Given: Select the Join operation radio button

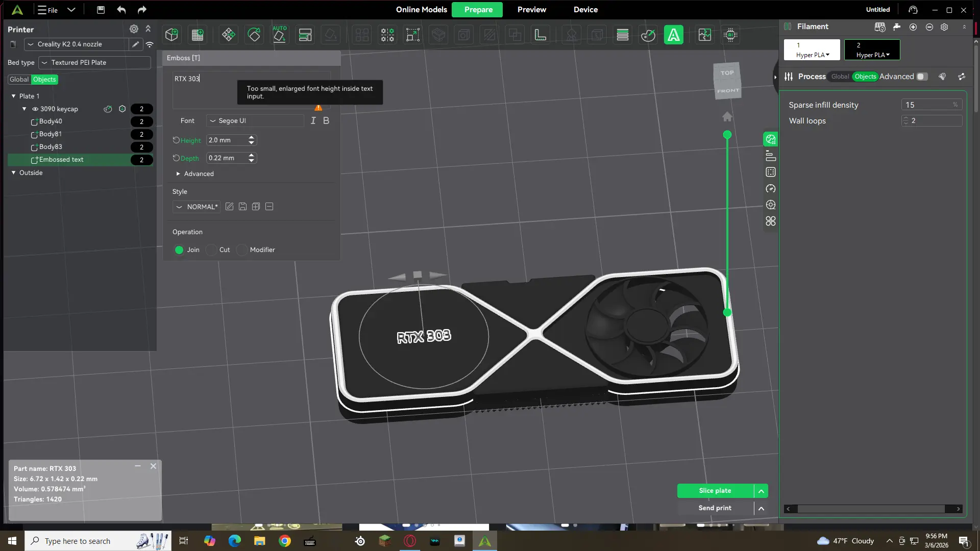Looking at the screenshot, I should (x=179, y=250).
